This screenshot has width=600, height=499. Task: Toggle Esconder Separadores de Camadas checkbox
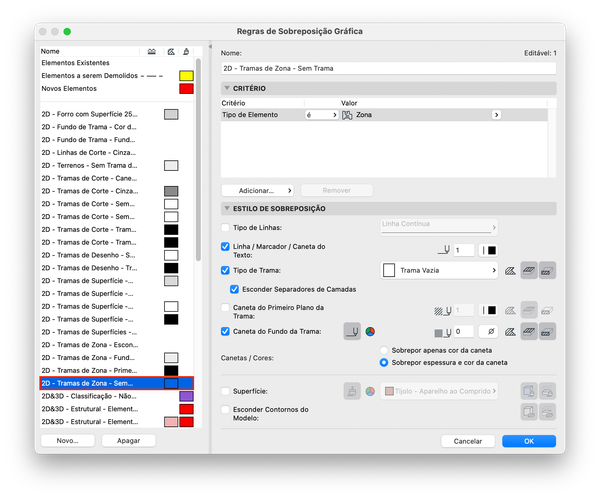(235, 289)
